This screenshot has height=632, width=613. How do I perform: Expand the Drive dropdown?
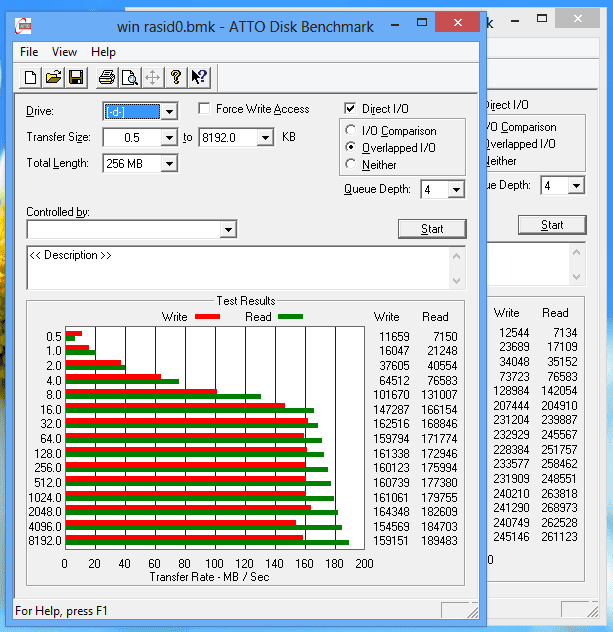click(x=169, y=112)
